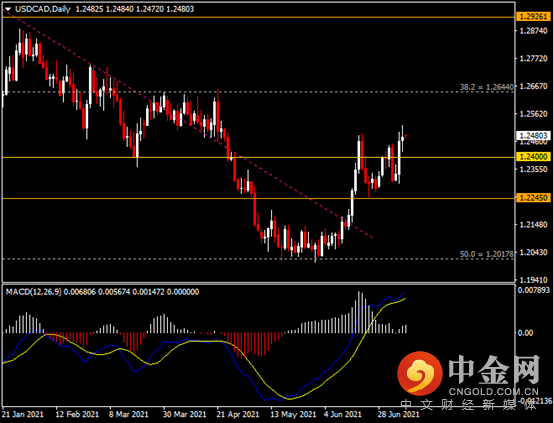554x423 pixels.
Task: Select the 1.29261 orange price label
Action: 534,17
